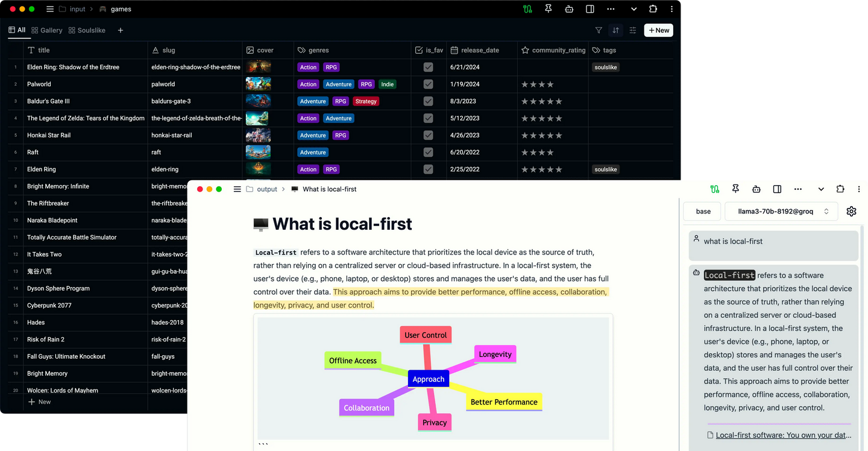The height and width of the screenshot is (451, 868).
Task: Open the llama3-70b-8192@groq model dropdown
Action: click(781, 211)
